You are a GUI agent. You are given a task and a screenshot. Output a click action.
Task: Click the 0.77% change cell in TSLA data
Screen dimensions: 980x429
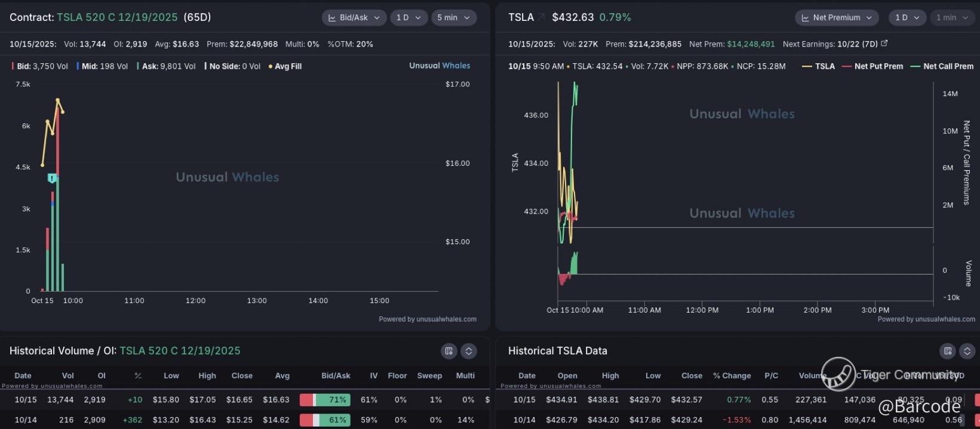pos(739,400)
